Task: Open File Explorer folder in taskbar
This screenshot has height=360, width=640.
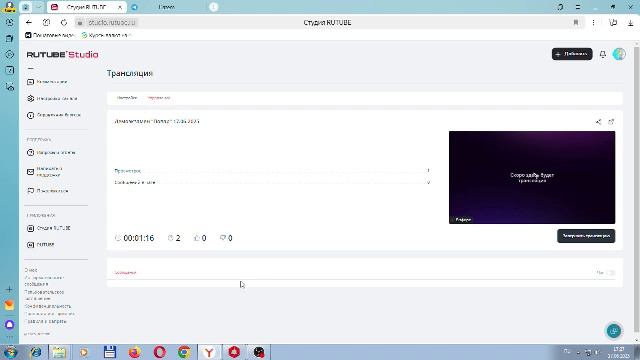Action: (59, 352)
